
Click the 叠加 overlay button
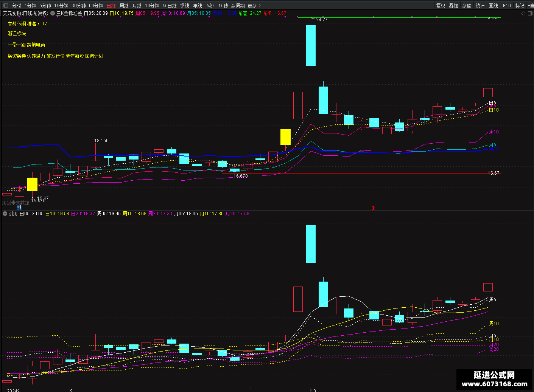click(x=454, y=6)
